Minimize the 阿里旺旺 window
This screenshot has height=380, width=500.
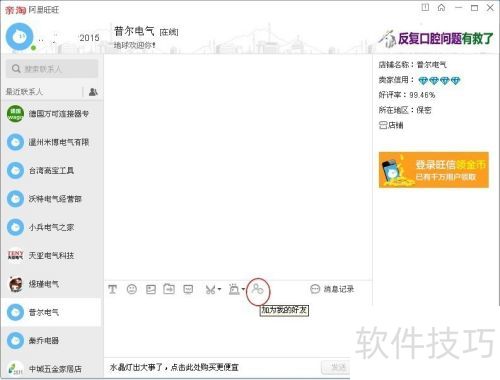[x=459, y=8]
